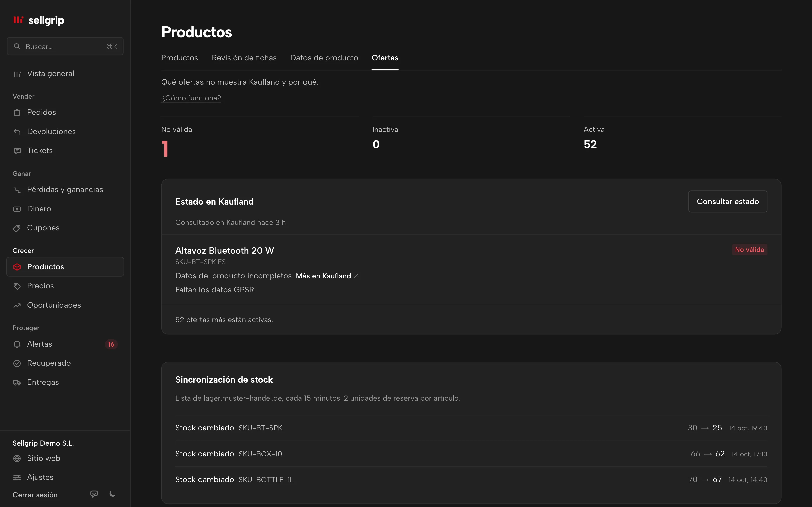
Task: Click the Alertas bell icon
Action: (x=17, y=344)
